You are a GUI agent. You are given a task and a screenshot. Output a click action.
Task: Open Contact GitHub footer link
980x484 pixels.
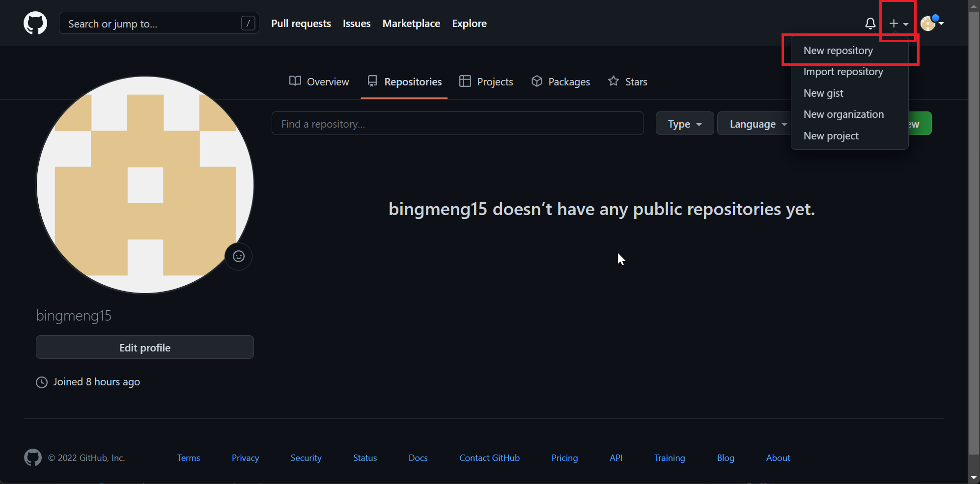pos(490,458)
